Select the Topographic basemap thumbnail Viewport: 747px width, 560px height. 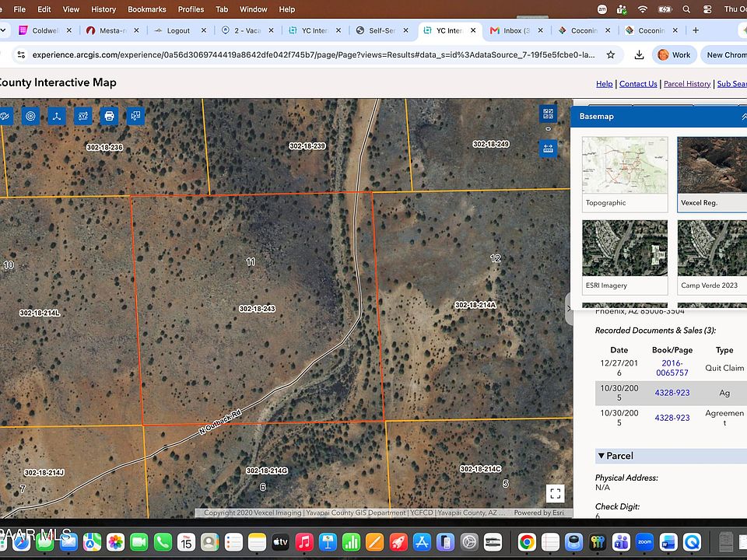pos(625,174)
